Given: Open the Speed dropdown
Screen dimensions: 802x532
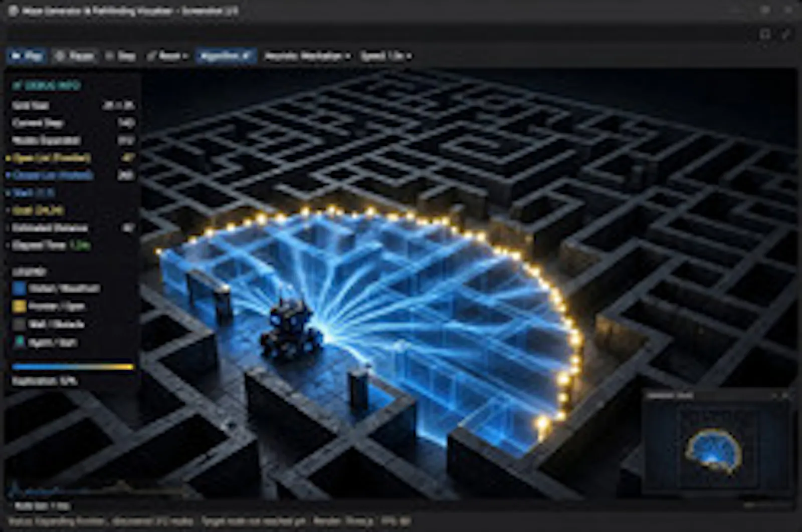Looking at the screenshot, I should click(386, 56).
